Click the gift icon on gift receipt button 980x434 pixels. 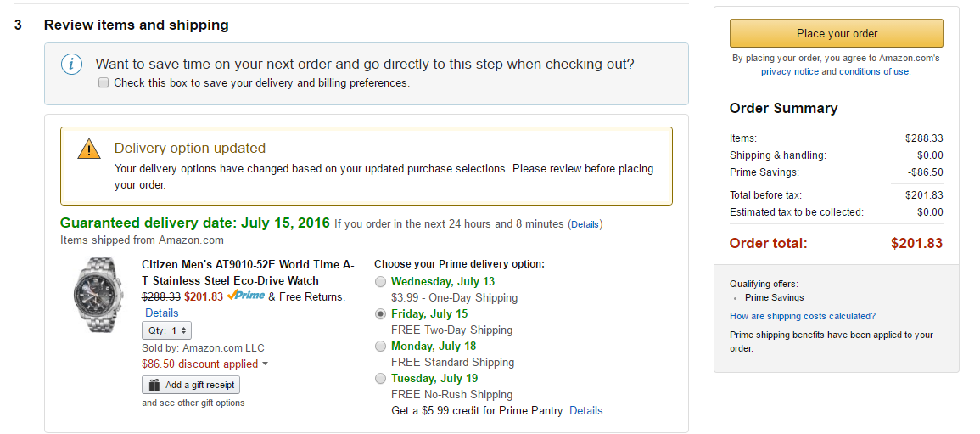tap(154, 385)
